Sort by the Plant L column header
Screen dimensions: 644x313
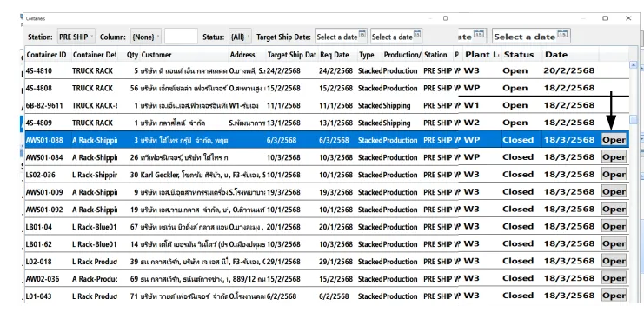(x=481, y=55)
